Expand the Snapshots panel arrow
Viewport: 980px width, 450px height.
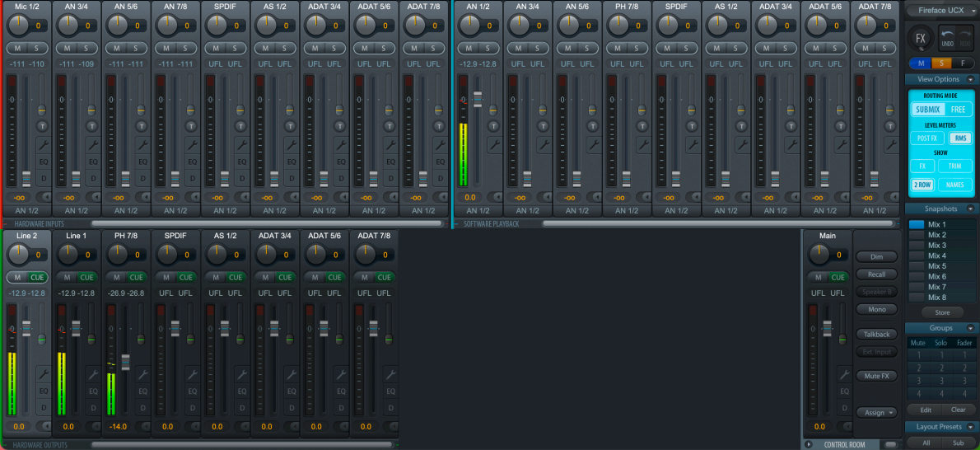[970, 209]
